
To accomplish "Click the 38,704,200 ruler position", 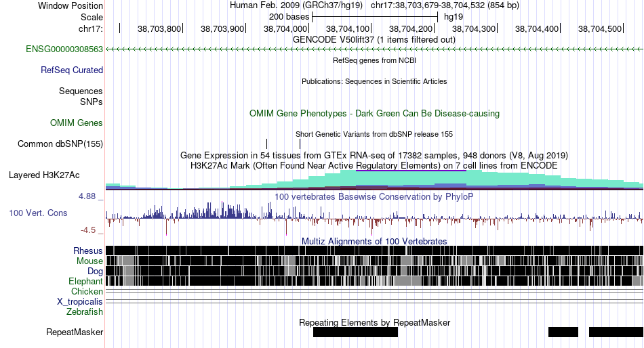I will point(411,29).
